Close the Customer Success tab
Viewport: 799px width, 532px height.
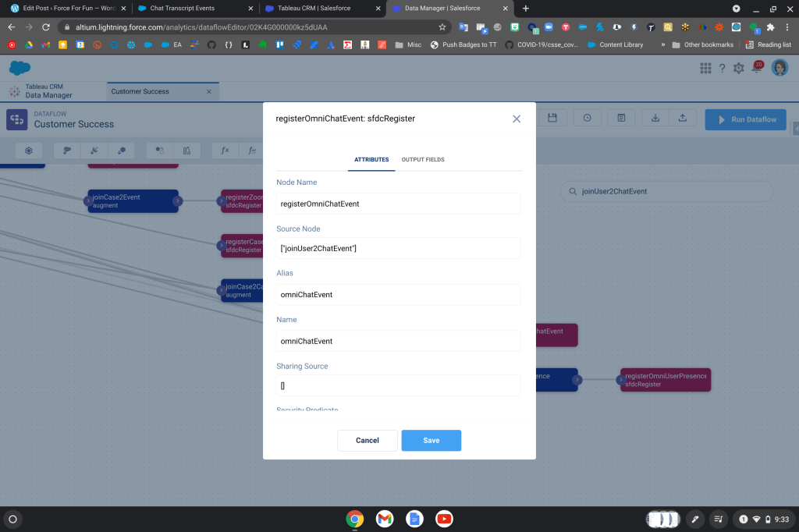(208, 91)
